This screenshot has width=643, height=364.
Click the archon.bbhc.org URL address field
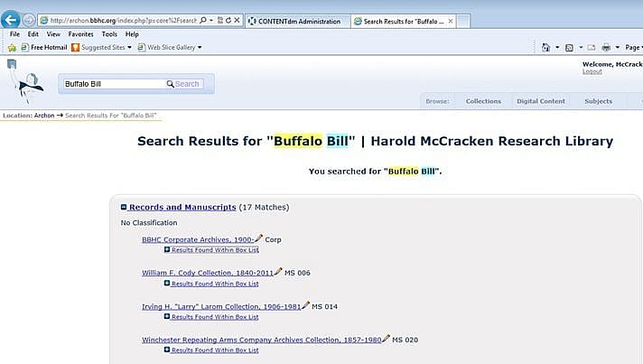coord(124,20)
